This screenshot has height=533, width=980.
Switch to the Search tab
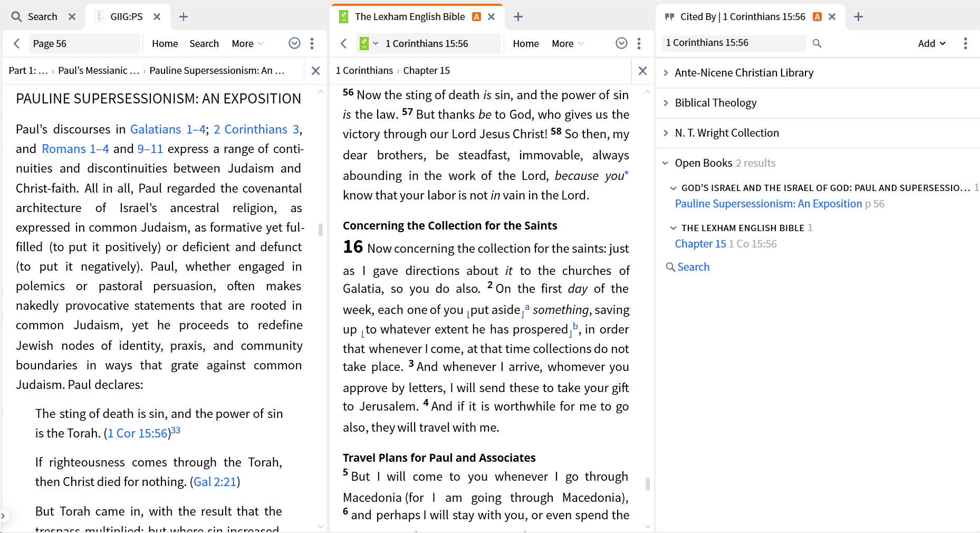coord(42,17)
